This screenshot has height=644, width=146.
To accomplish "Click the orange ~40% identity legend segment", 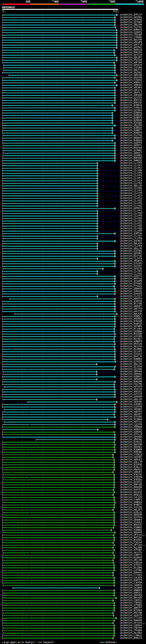I will (45, 4).
